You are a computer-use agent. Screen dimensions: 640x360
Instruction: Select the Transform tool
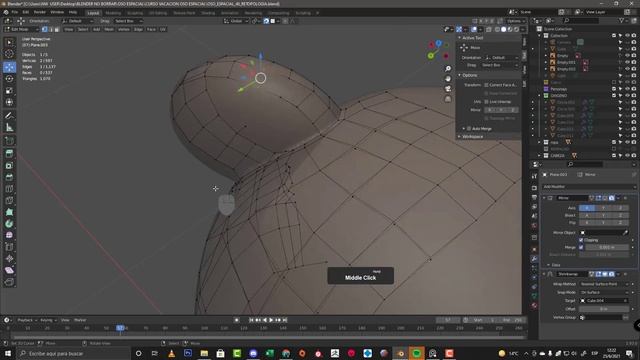point(9,102)
